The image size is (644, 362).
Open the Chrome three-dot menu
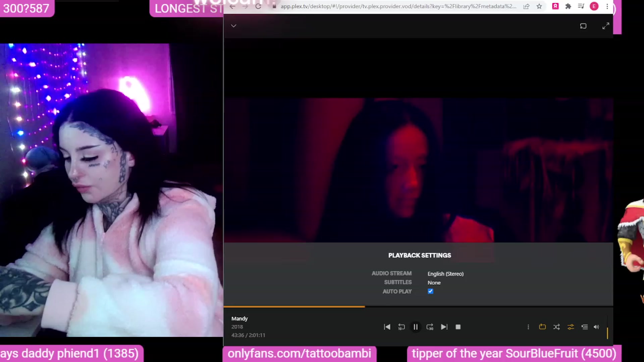pos(607,6)
